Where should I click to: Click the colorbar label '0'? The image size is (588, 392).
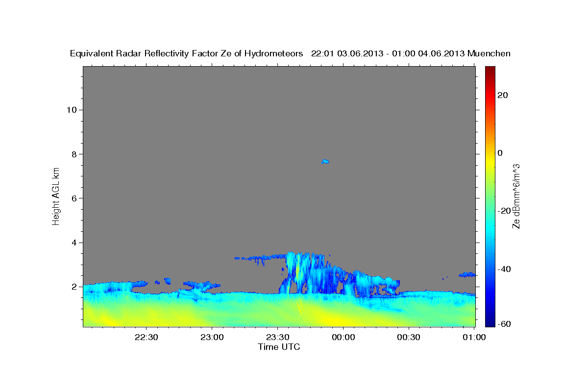click(501, 153)
